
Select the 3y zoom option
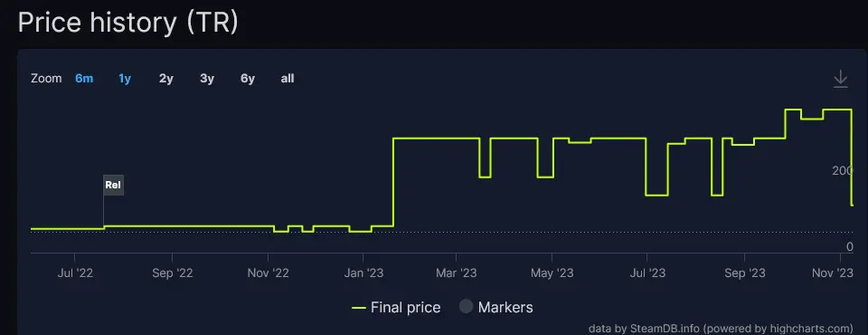click(x=207, y=79)
